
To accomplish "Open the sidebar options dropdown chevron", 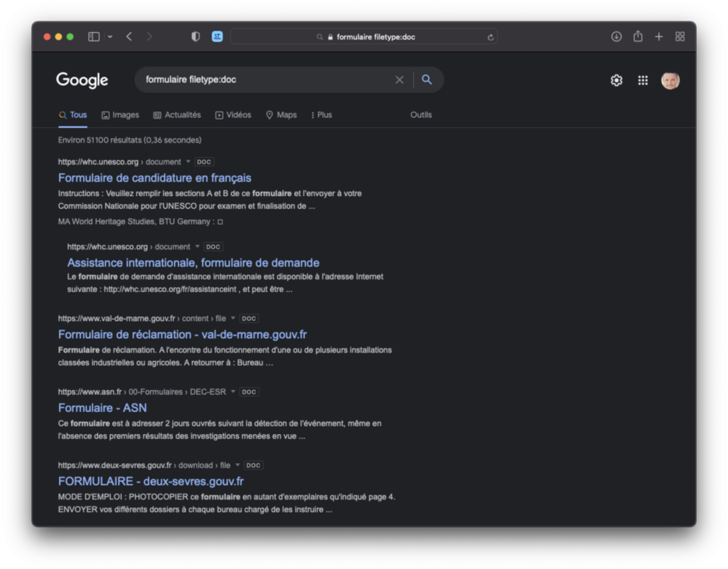I will pos(110,37).
